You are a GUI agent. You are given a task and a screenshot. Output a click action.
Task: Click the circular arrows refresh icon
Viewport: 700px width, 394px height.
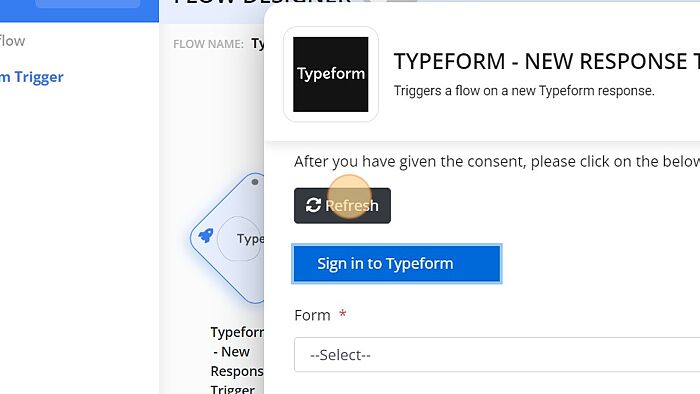(313, 205)
